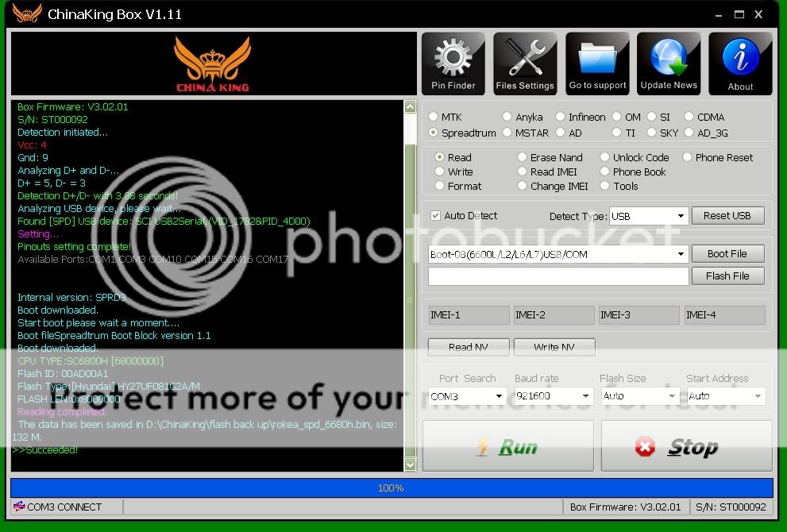Viewport: 787px width, 532px height.
Task: Click the COM3 CONNECT status icon
Action: coord(19,507)
